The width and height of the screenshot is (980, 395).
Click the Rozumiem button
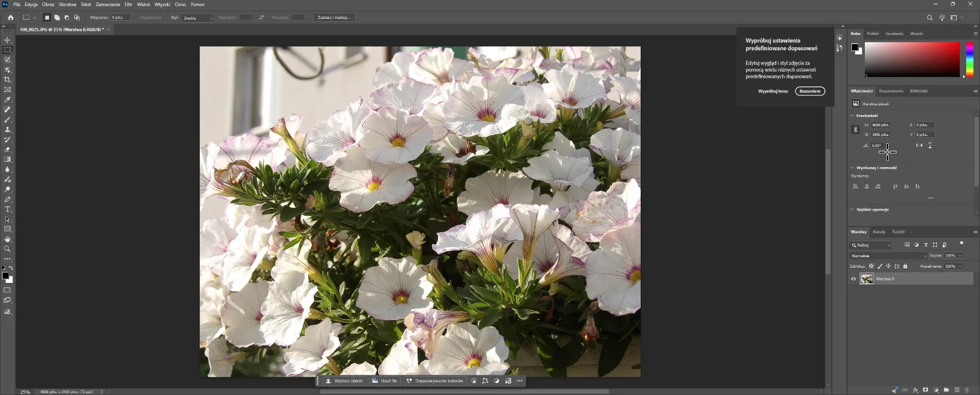pos(810,91)
